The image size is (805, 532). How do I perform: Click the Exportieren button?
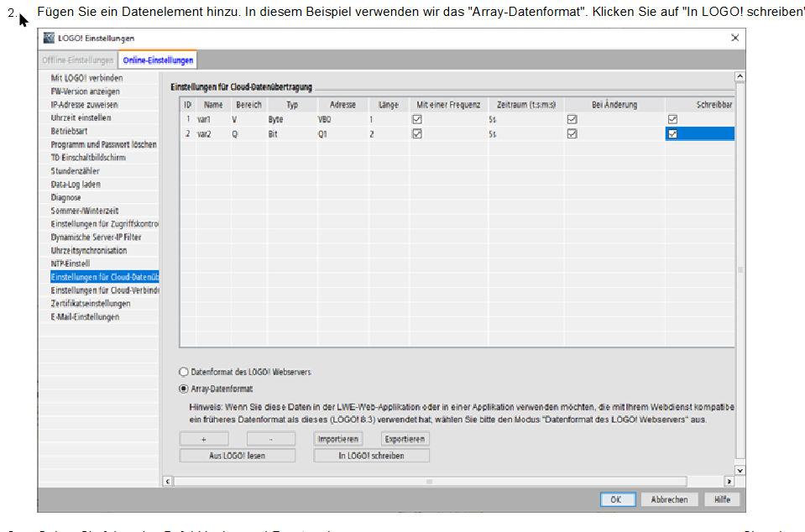pos(405,439)
